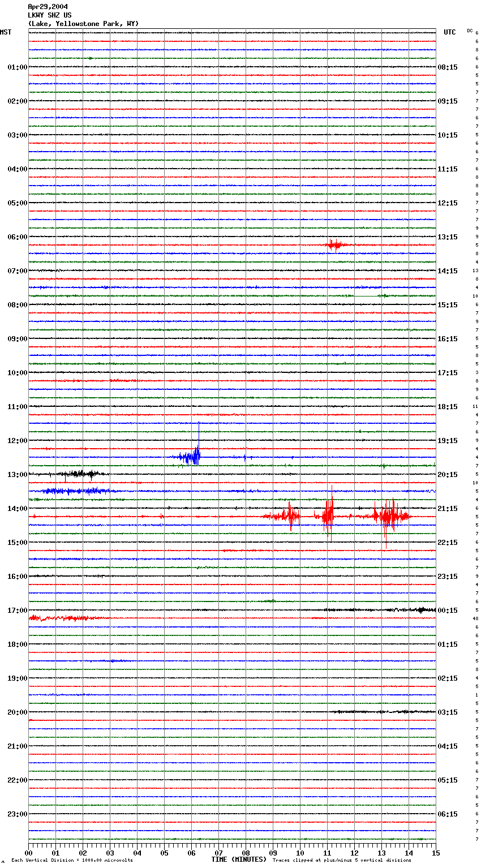Select the station code LKWY SHZ US
Viewport: 481px width, 868px height.
(49, 15)
